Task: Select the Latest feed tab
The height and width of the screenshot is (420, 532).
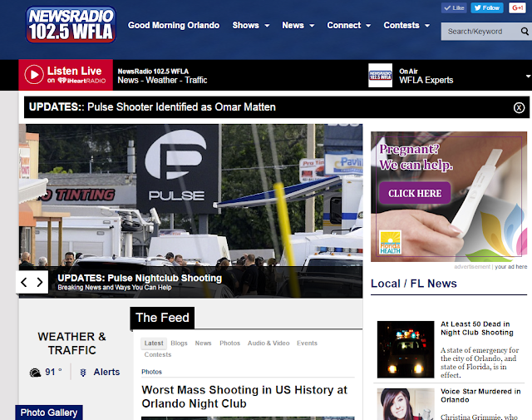Action: [x=154, y=343]
